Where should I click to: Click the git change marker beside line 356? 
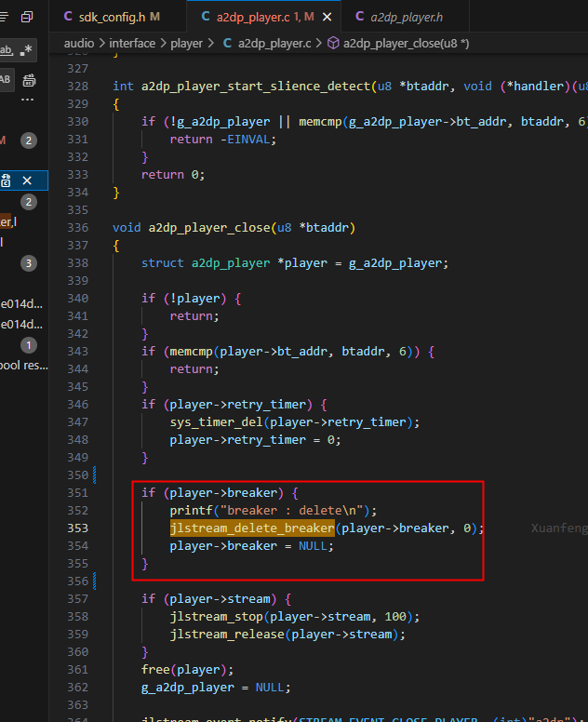click(x=95, y=582)
